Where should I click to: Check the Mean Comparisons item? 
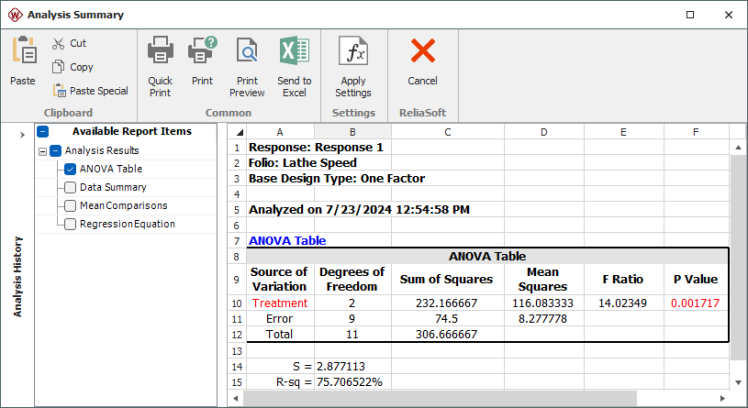(70, 206)
